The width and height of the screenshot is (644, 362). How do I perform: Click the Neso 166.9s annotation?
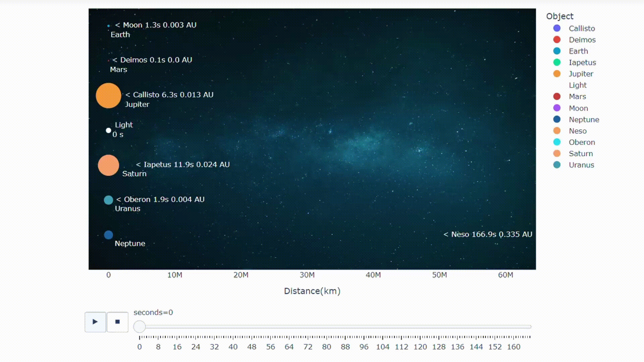[487, 234]
